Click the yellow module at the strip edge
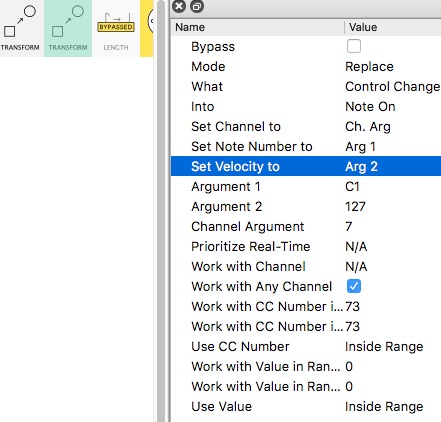441x422 pixels. pos(147,28)
